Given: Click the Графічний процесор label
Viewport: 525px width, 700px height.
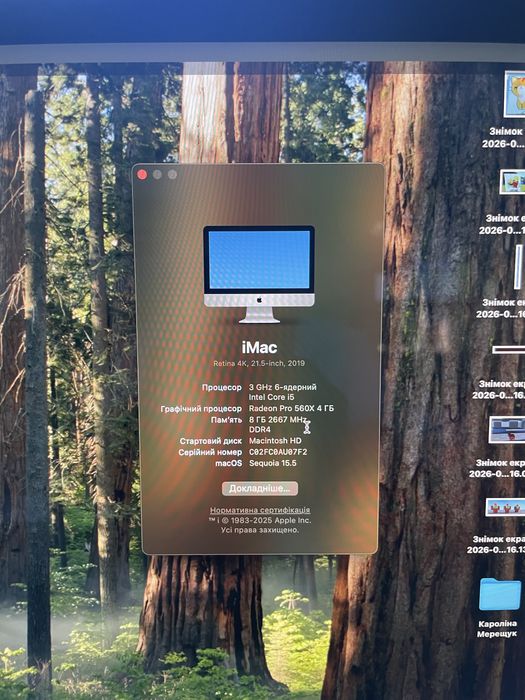Looking at the screenshot, I should [201, 409].
